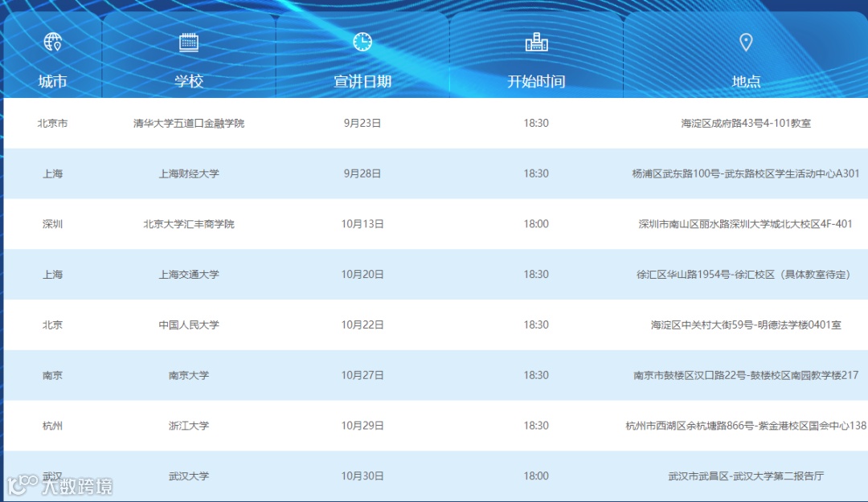Screen dimensions: 868x502
Task: Click the location pin icon above 地点
Action: (x=746, y=42)
